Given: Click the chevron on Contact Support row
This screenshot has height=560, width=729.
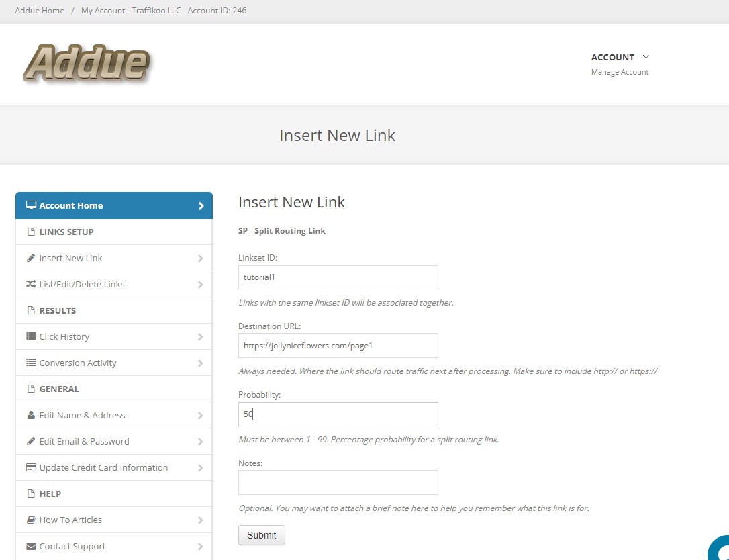Looking at the screenshot, I should point(201,547).
